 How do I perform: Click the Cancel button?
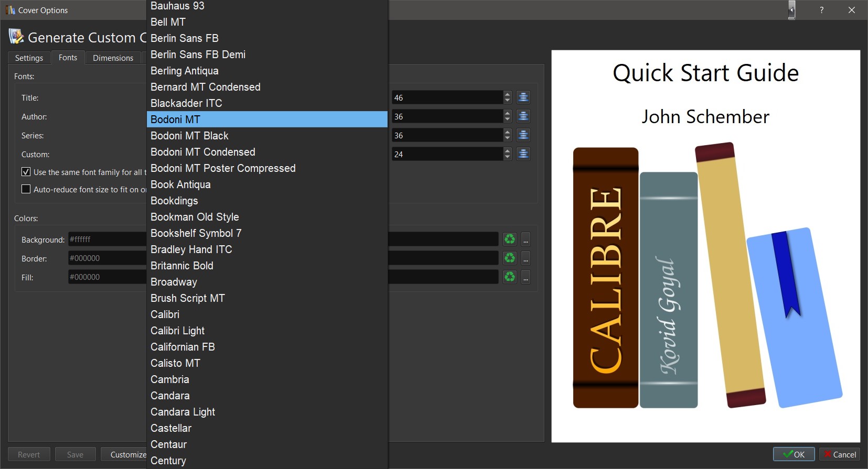click(x=839, y=454)
